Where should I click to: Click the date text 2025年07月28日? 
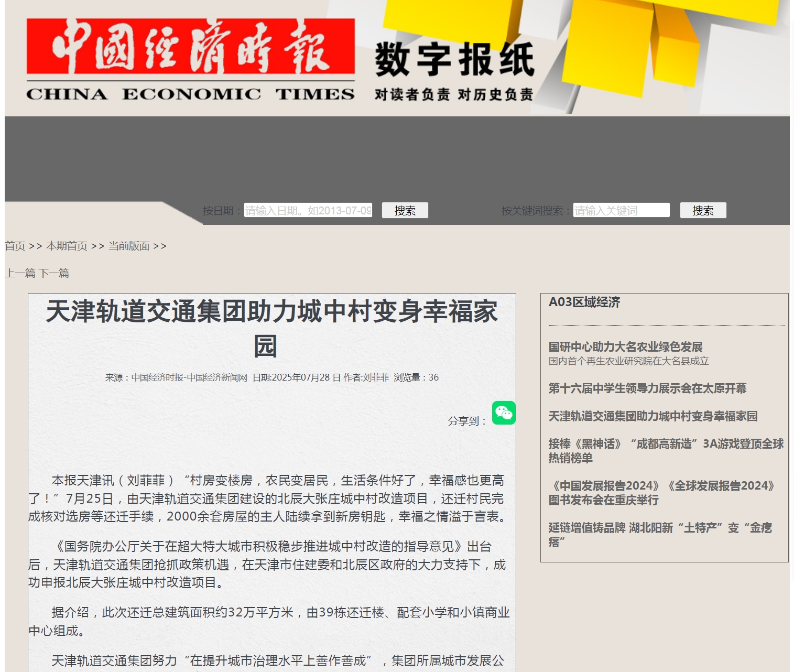306,377
